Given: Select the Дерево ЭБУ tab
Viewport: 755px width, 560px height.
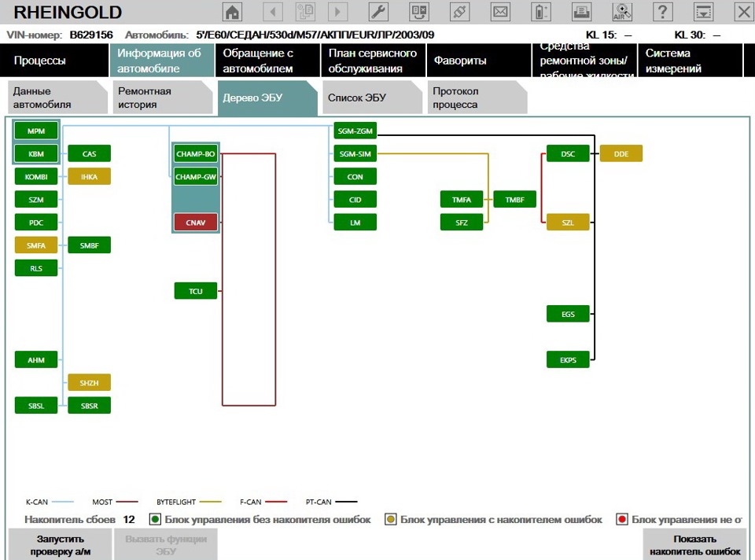Looking at the screenshot, I should point(267,98).
